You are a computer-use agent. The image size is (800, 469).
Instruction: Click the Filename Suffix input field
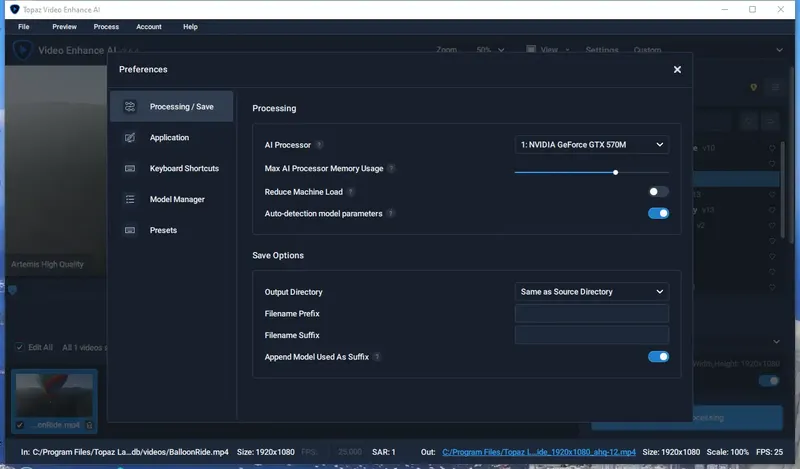pyautogui.click(x=592, y=335)
